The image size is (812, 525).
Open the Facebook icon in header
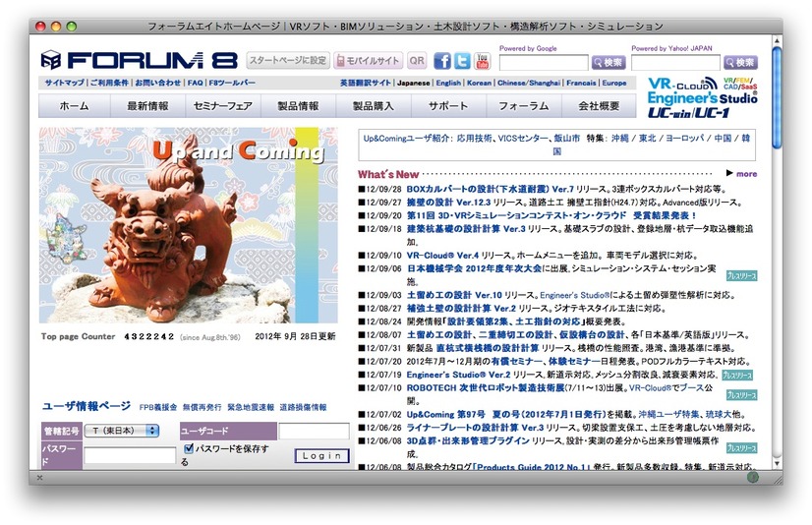pyautogui.click(x=441, y=61)
